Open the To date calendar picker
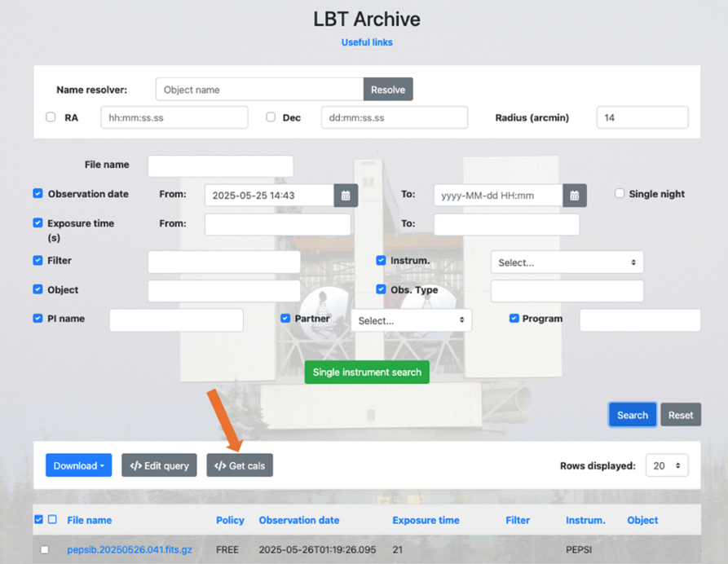The height and width of the screenshot is (564, 728). [575, 196]
